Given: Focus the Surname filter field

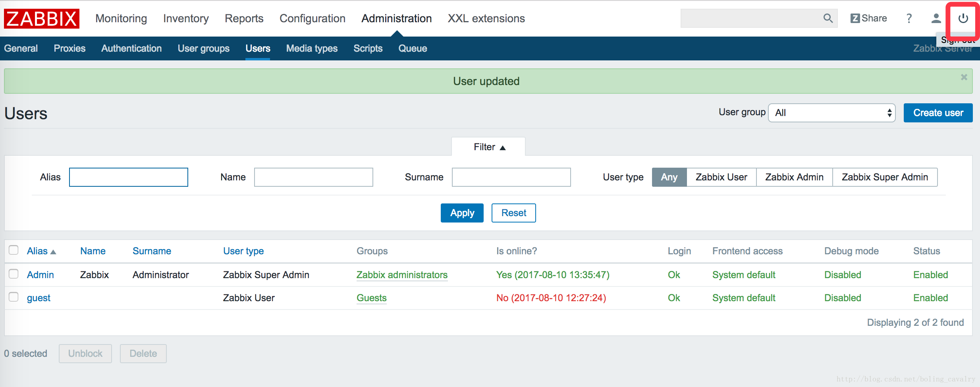Looking at the screenshot, I should (511, 177).
